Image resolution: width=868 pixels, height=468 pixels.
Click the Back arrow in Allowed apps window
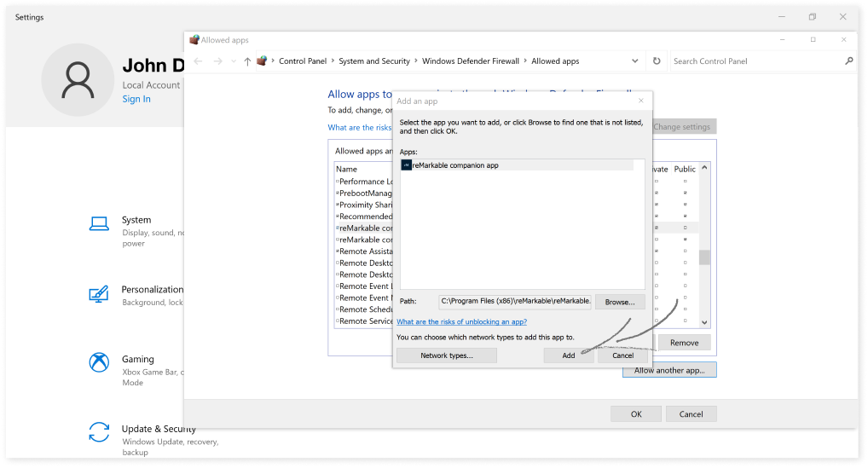coord(198,61)
